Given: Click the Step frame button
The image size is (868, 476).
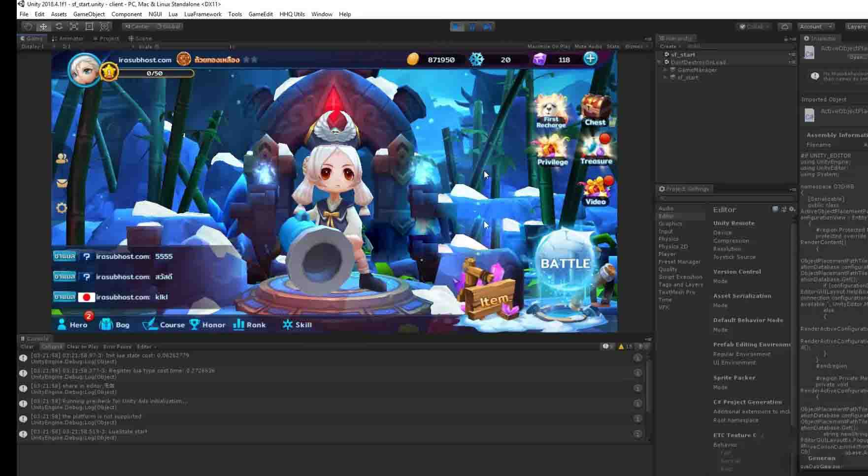Looking at the screenshot, I should [x=487, y=27].
